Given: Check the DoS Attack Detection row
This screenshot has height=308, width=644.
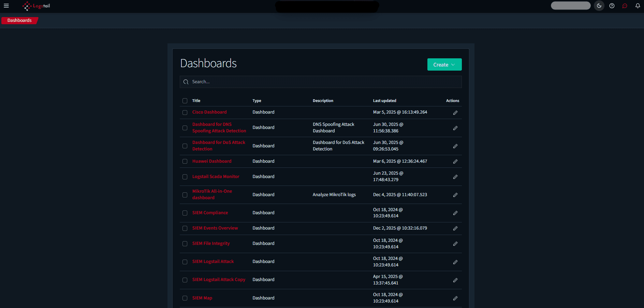Looking at the screenshot, I should (185, 146).
